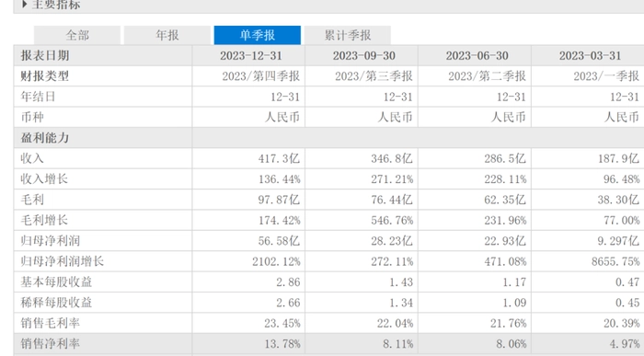The width and height of the screenshot is (644, 356).
Task: Click the 8655.75% growth cell
Action: (615, 261)
